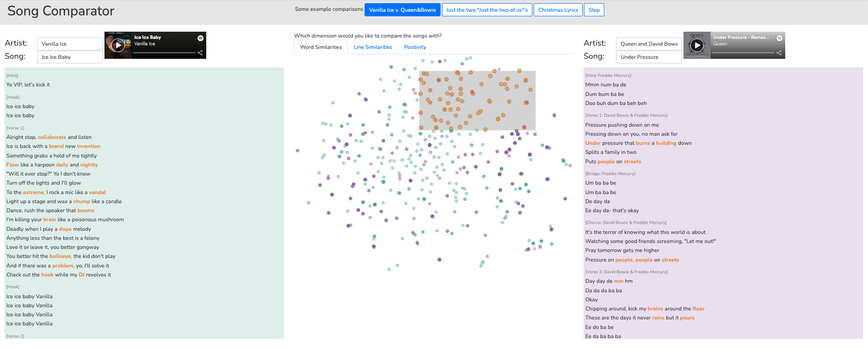This screenshot has width=868, height=348.
Task: Click the highlighted word 'chump' in lyrics
Action: coord(82,201)
